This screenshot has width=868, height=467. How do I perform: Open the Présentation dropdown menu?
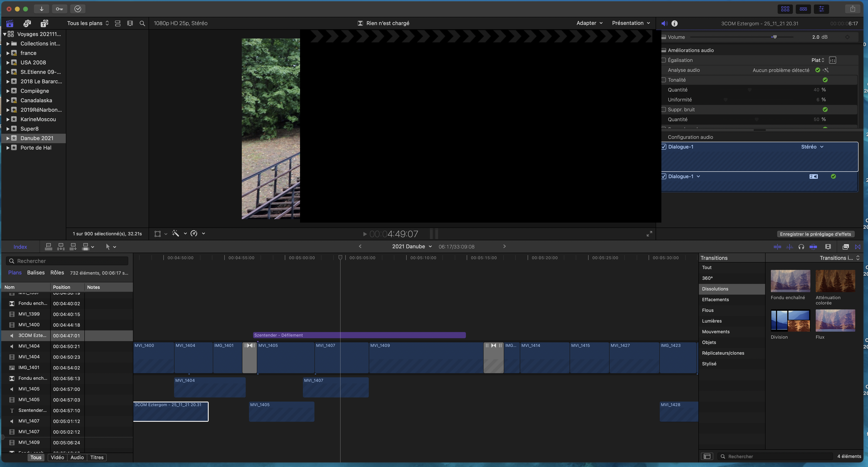631,23
